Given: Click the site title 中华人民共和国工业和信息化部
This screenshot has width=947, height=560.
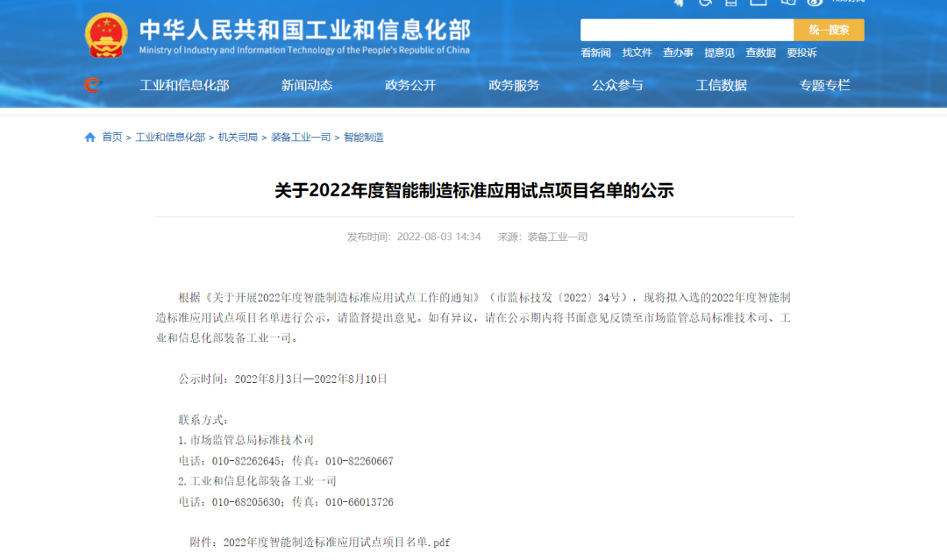Looking at the screenshot, I should [x=305, y=30].
